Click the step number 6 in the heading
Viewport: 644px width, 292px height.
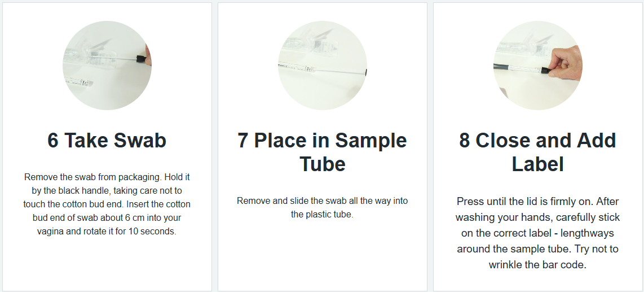(53, 141)
